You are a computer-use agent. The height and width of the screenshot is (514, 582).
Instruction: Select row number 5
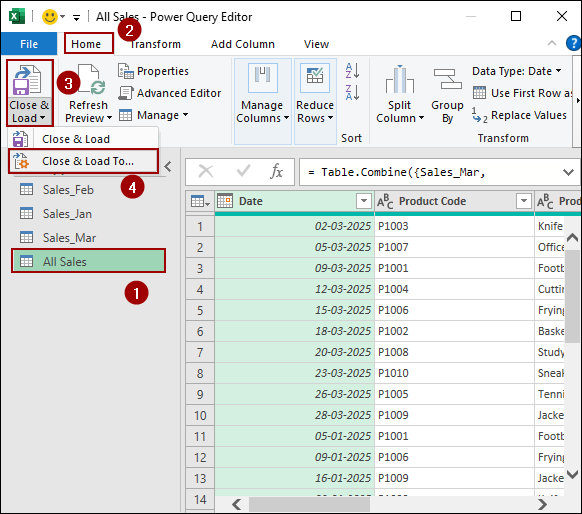[200, 310]
